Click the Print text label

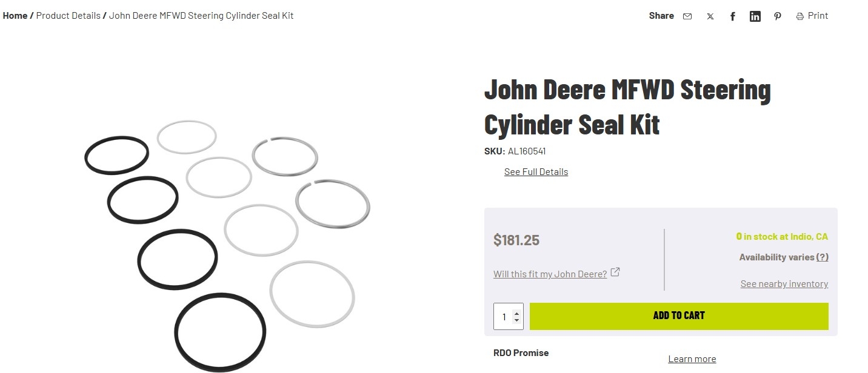(x=818, y=16)
